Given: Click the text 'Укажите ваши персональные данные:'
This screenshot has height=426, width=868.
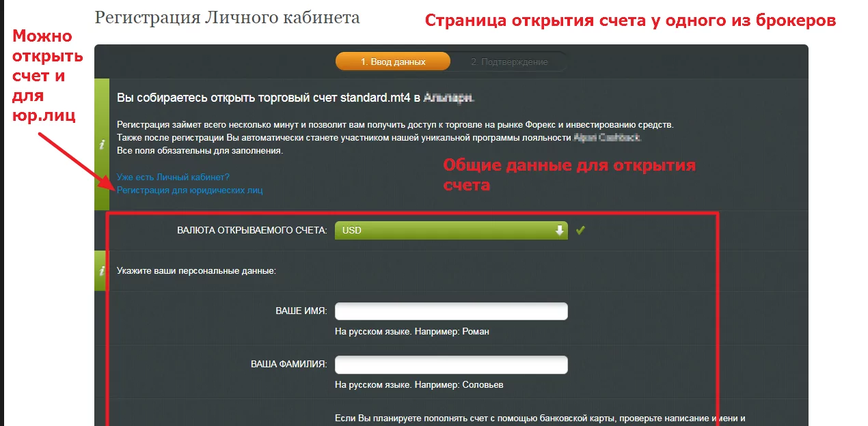Looking at the screenshot, I should (196, 271).
